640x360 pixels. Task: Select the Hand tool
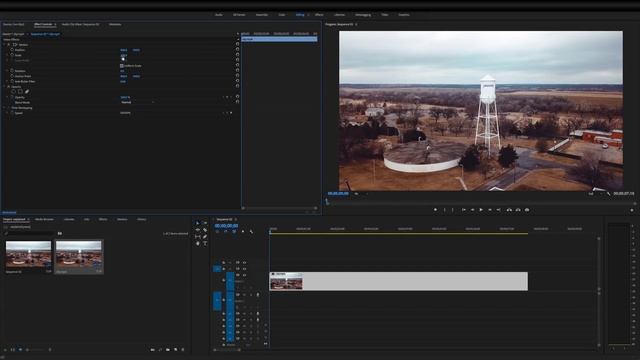pos(198,243)
